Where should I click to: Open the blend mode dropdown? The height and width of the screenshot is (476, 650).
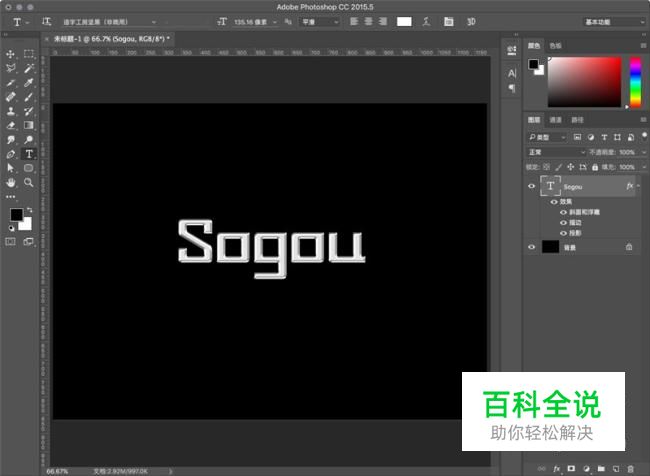click(x=556, y=152)
